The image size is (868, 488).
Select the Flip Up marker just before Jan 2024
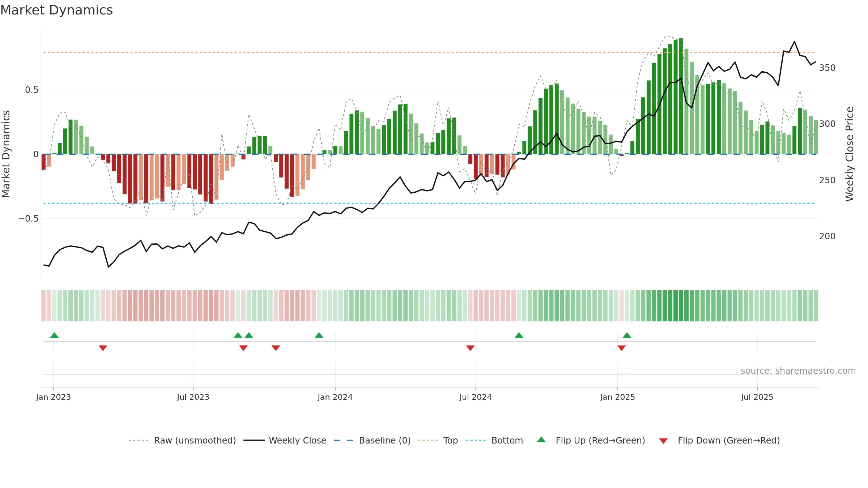click(319, 335)
